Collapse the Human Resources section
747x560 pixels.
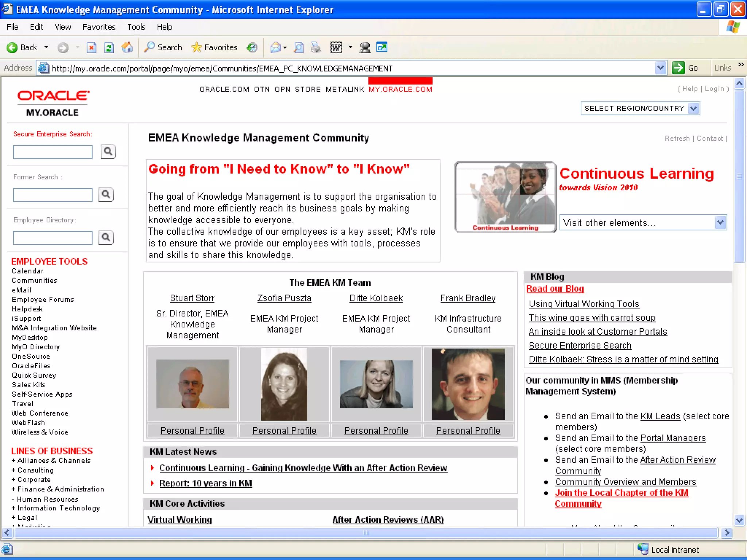pyautogui.click(x=13, y=499)
